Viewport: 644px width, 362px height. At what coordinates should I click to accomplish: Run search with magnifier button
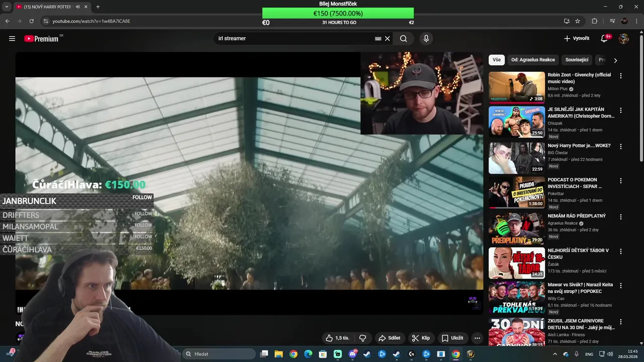[x=404, y=38]
